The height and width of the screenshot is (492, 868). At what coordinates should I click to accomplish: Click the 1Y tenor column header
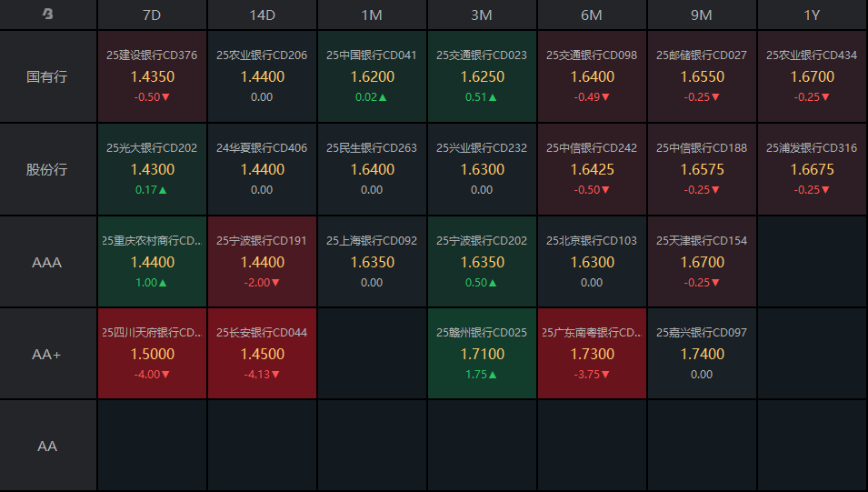coord(812,15)
